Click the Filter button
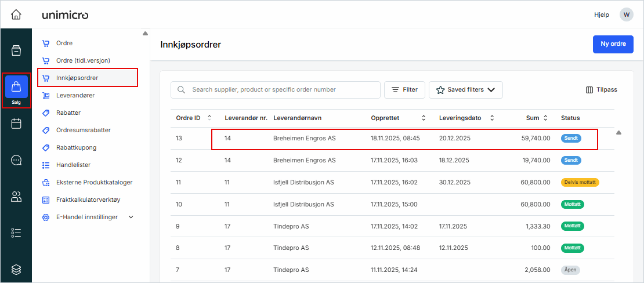This screenshot has width=644, height=283. 404,90
